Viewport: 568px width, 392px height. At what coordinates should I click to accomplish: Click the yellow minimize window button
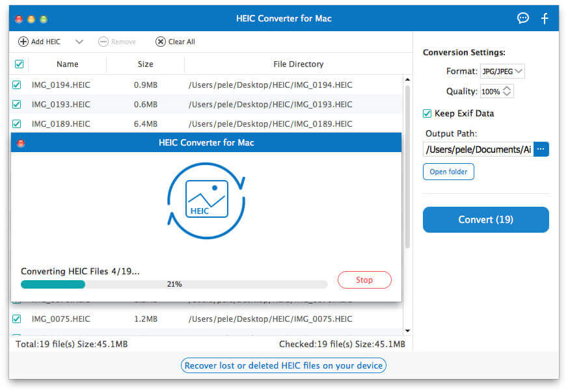point(31,19)
